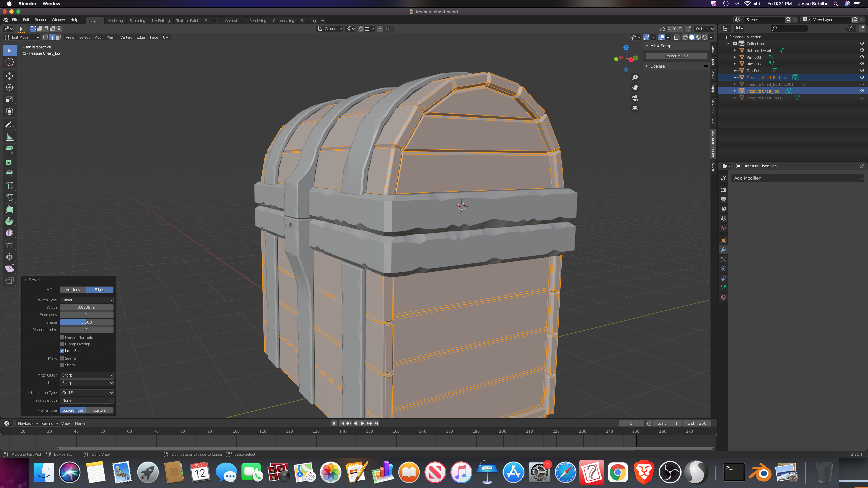Image resolution: width=868 pixels, height=488 pixels.
Task: Select the Move tool in toolbar
Action: pyautogui.click(x=9, y=75)
